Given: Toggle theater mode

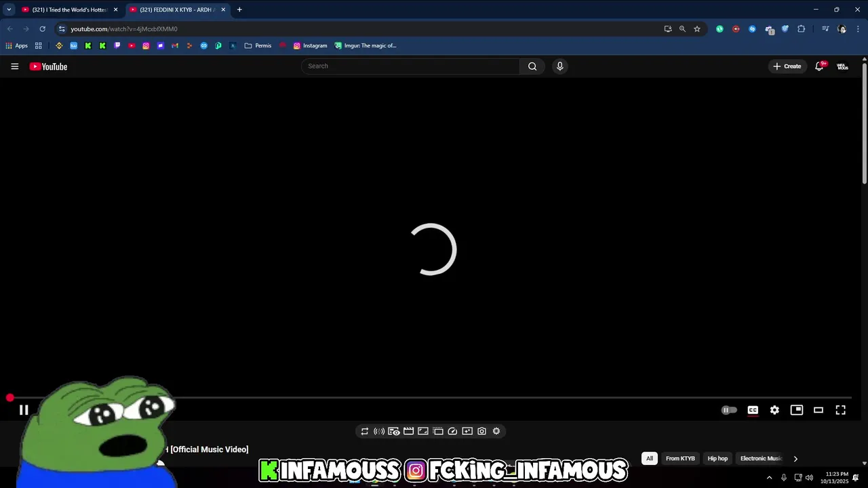Looking at the screenshot, I should pos(818,410).
